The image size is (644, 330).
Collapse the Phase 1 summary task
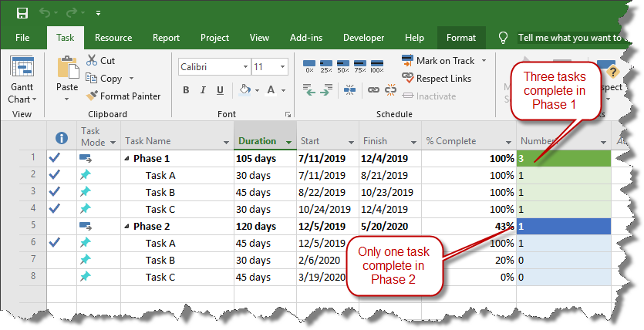pyautogui.click(x=127, y=159)
